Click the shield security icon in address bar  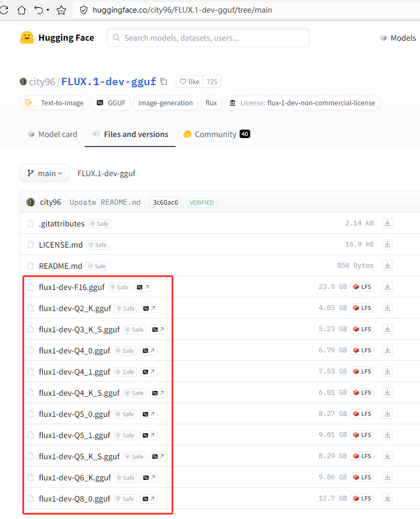pyautogui.click(x=84, y=10)
